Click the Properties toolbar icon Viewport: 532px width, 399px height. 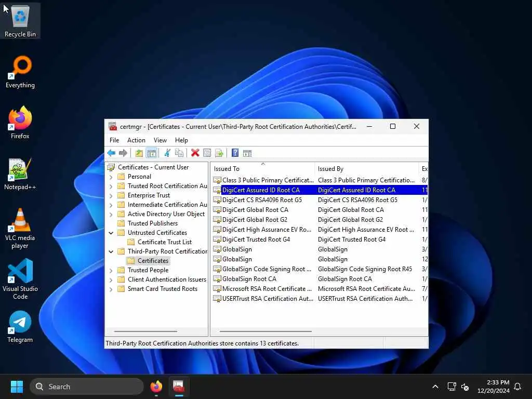207,153
